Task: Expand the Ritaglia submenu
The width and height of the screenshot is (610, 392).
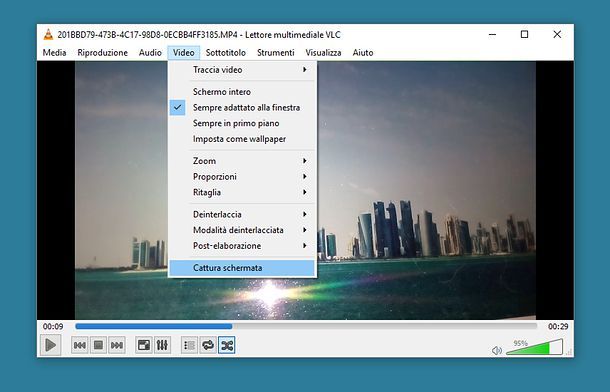Action: (x=242, y=192)
